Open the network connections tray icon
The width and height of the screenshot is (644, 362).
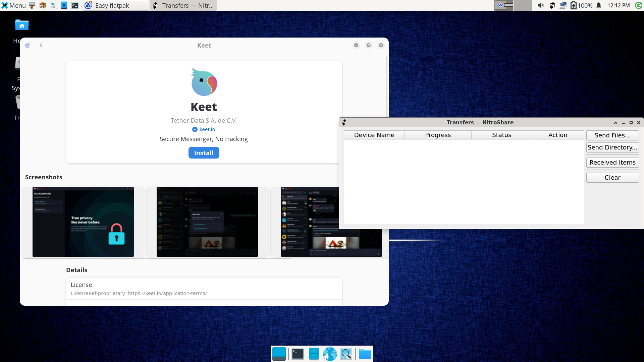(x=563, y=5)
